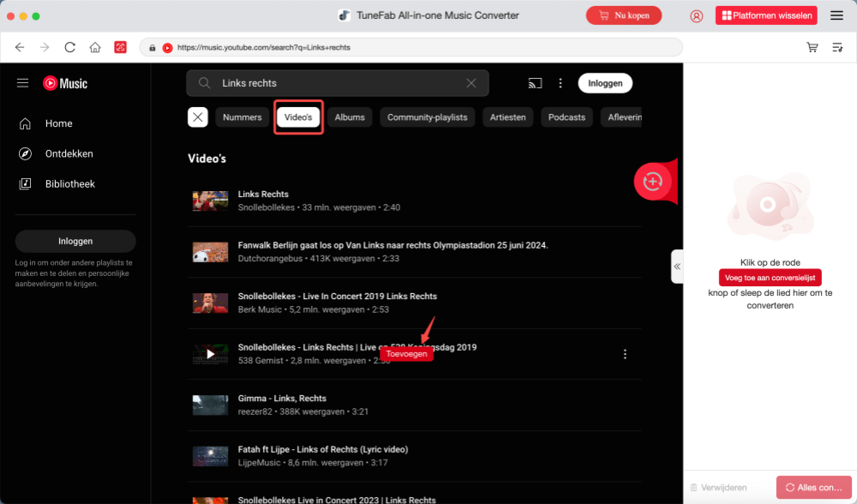Click the TuneFab icon next to the address bar
Screen dimensions: 857x504
[x=120, y=47]
